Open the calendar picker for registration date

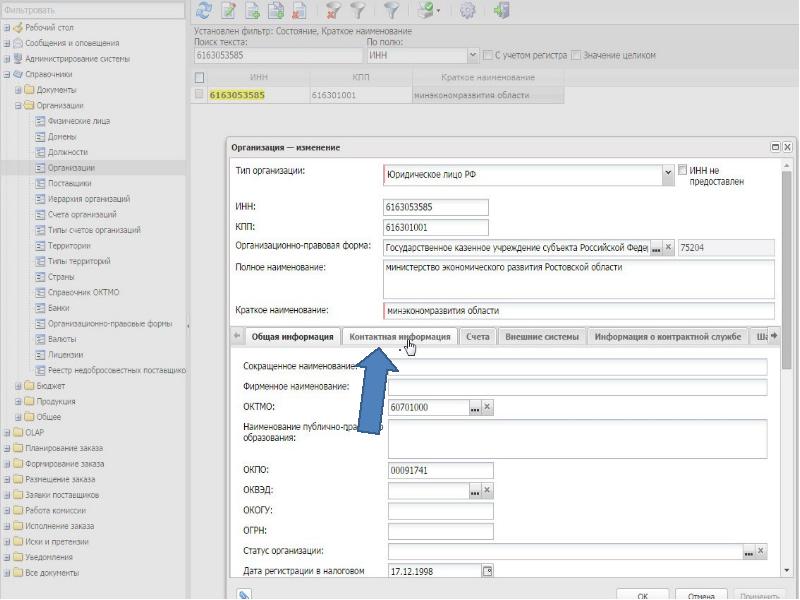tap(488, 571)
